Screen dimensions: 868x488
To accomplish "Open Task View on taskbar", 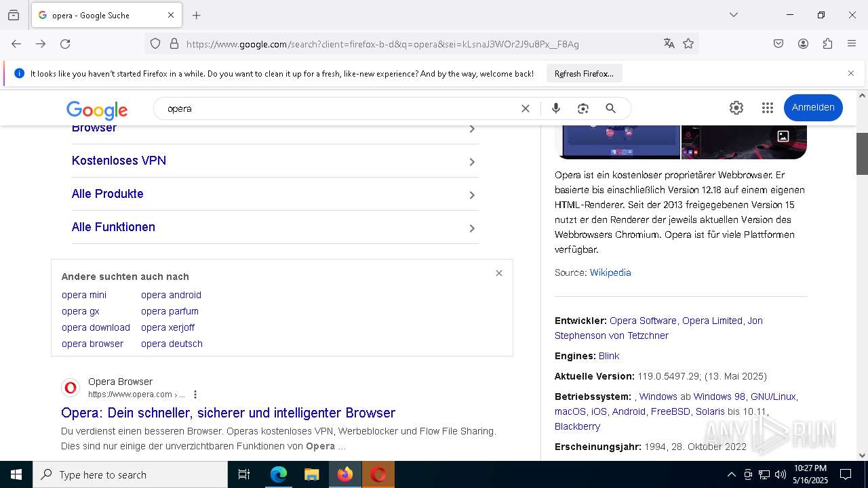I will 244,474.
